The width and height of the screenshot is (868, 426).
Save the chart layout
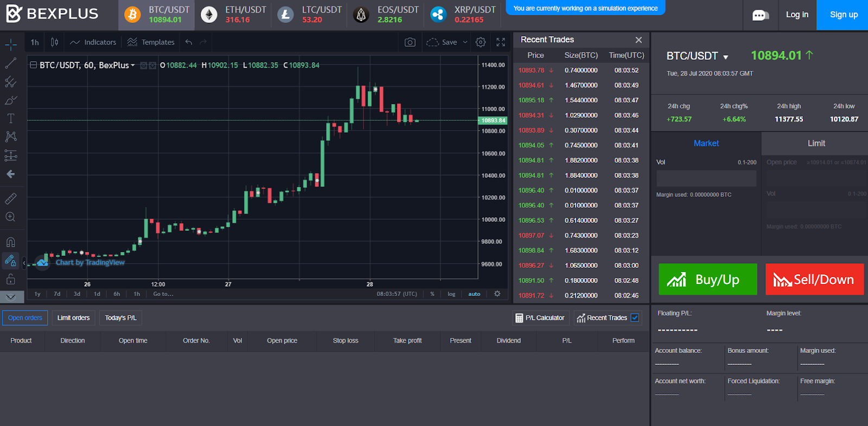443,42
